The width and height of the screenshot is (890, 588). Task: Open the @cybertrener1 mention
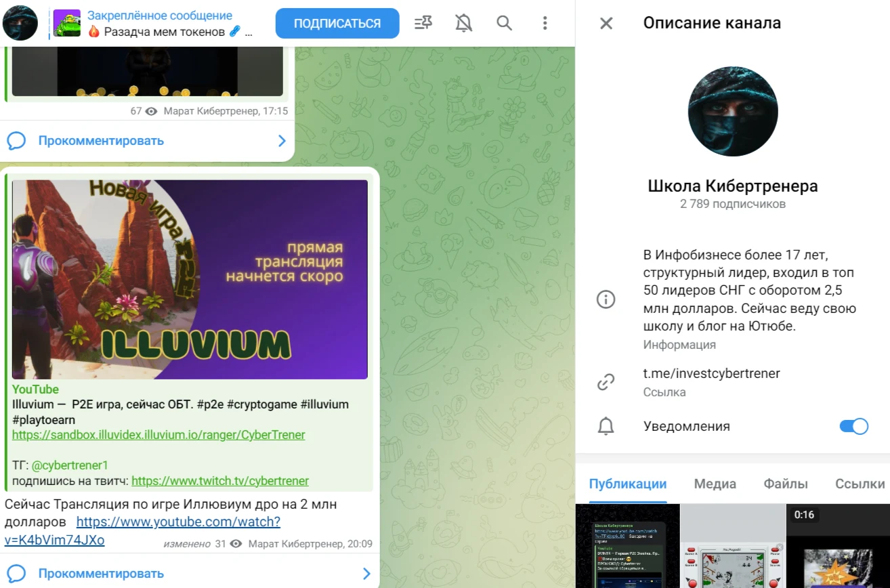click(x=70, y=465)
